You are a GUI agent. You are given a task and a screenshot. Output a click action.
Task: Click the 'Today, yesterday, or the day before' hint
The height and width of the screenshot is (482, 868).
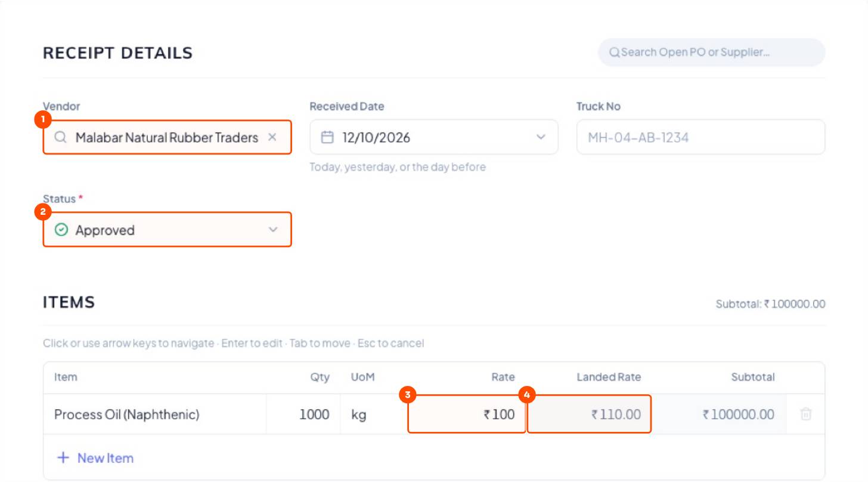click(398, 167)
